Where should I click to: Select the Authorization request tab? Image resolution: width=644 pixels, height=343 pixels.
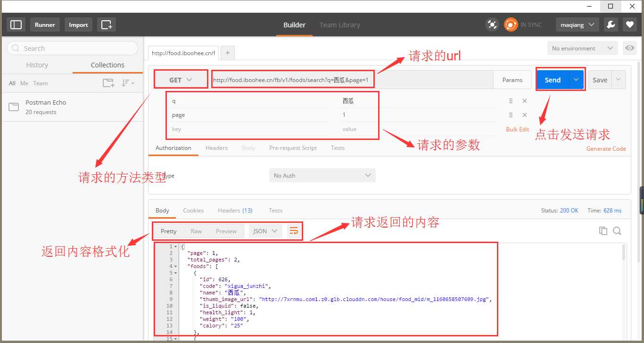pos(173,147)
